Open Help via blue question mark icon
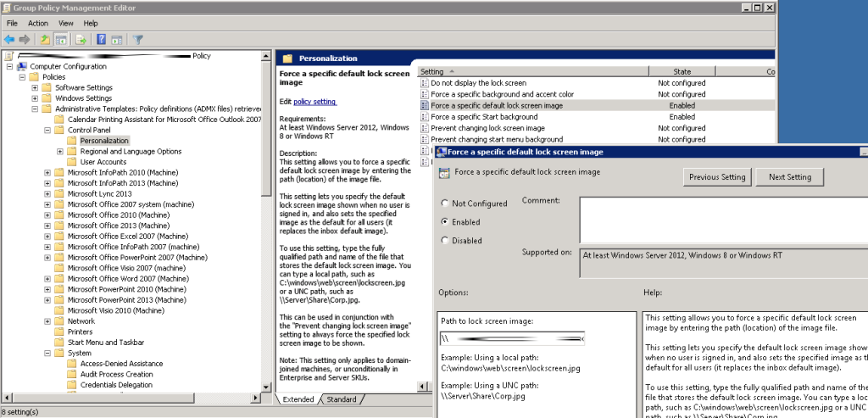 [x=101, y=39]
